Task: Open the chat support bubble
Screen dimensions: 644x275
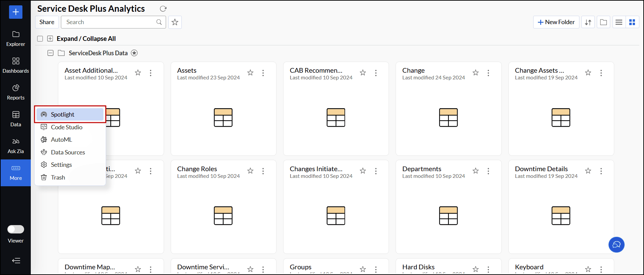Action: click(617, 245)
